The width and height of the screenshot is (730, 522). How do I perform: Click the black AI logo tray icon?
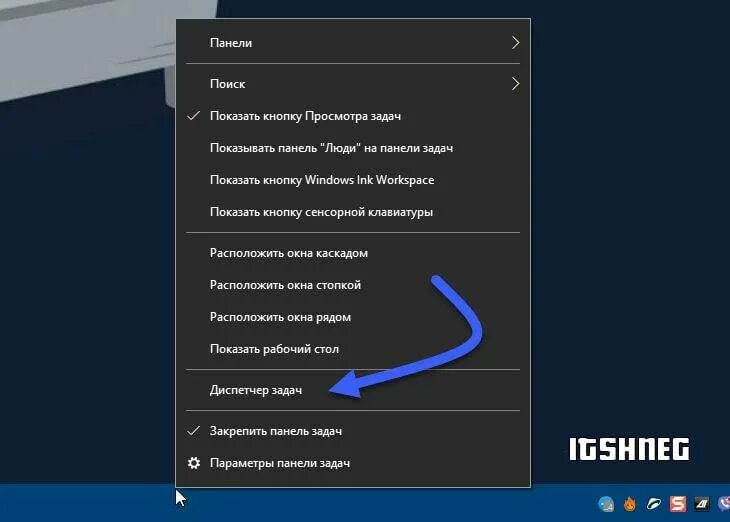[702, 503]
